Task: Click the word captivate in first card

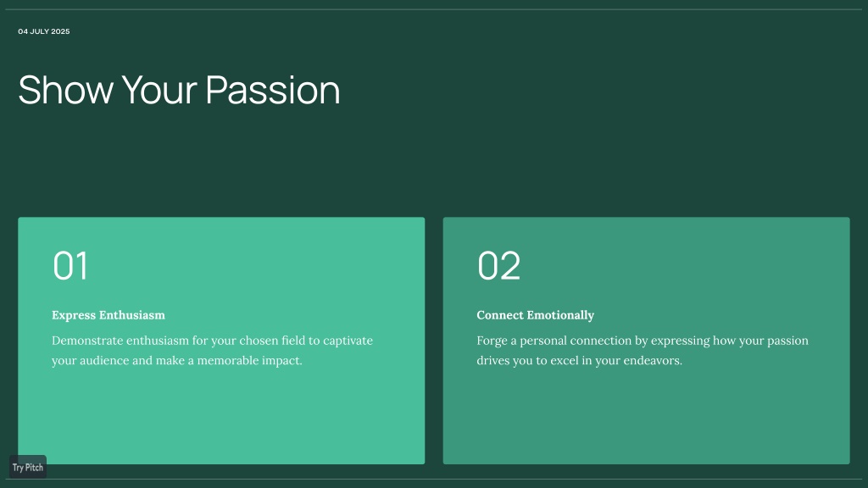Action: click(348, 341)
